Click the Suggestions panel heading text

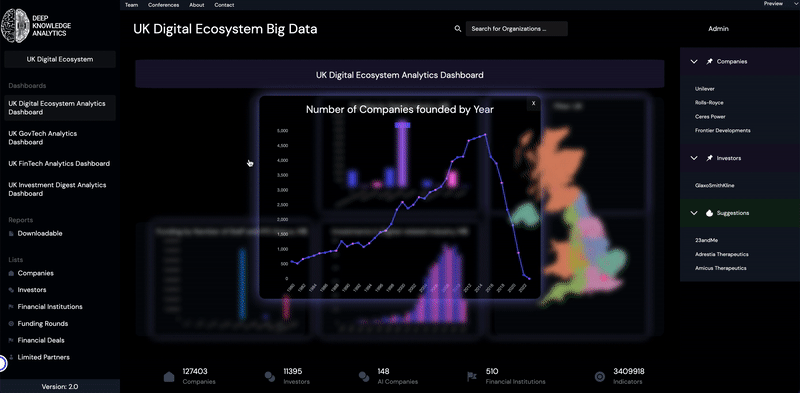pyautogui.click(x=733, y=213)
